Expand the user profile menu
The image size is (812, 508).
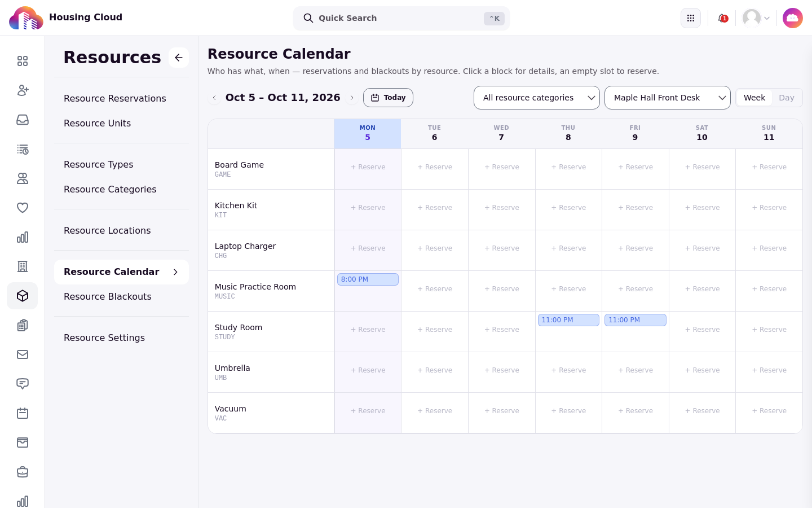[x=756, y=18]
